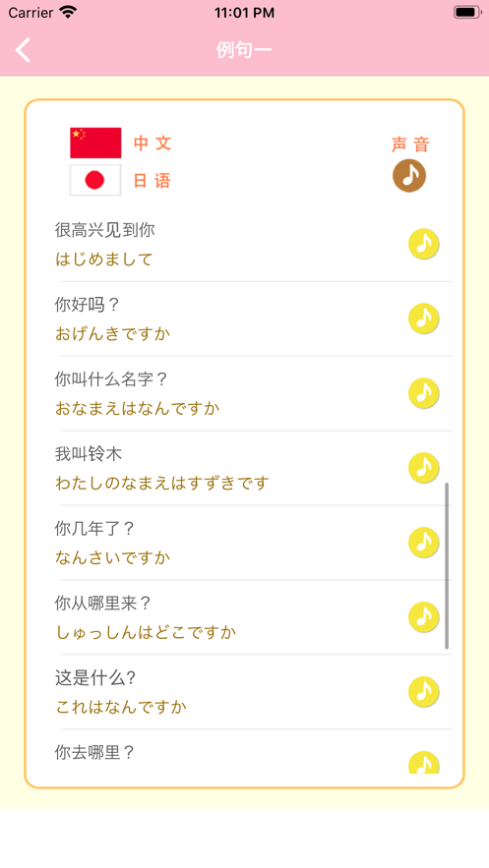The height and width of the screenshot is (868, 489).
Task: Play audio for 我叫铃木 sentence
Action: point(424,468)
